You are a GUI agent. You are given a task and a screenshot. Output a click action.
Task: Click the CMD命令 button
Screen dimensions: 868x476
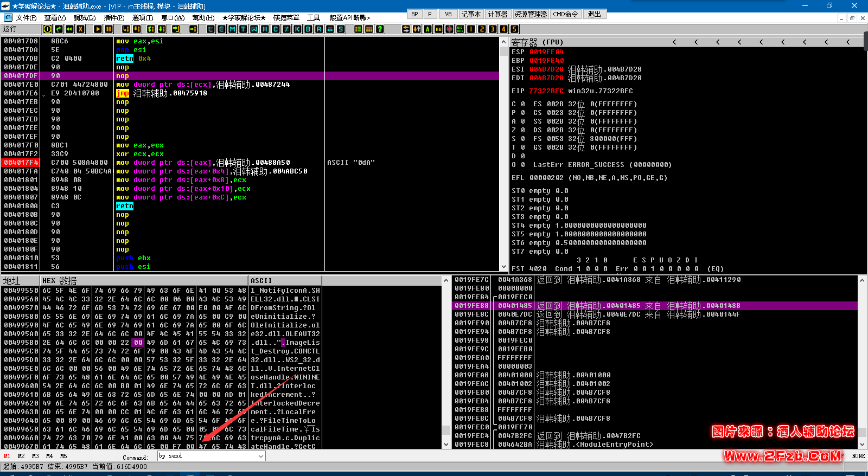point(565,14)
